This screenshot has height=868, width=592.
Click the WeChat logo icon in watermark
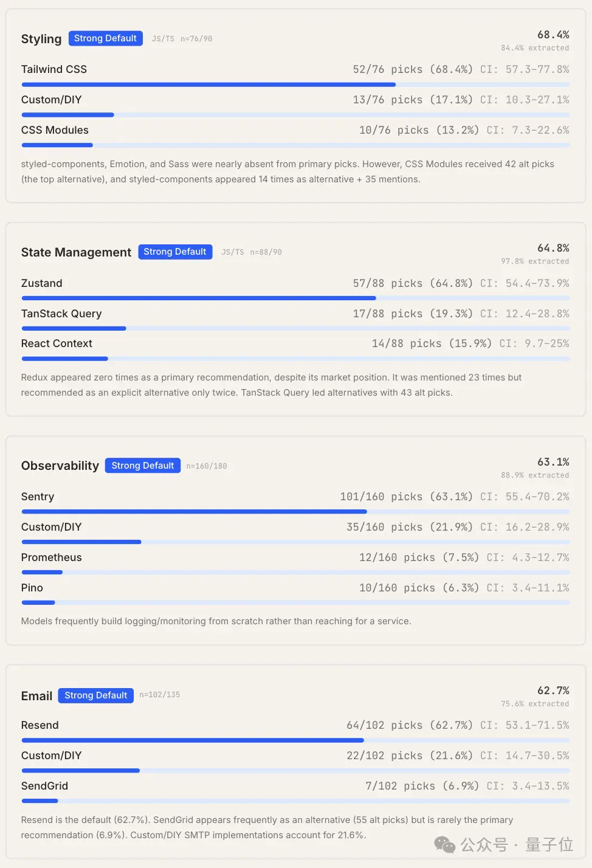[444, 845]
